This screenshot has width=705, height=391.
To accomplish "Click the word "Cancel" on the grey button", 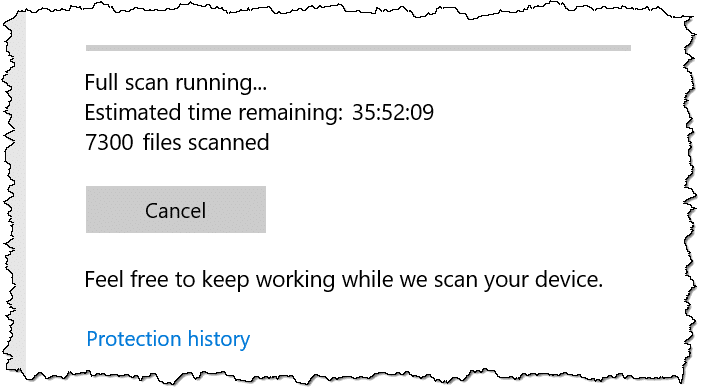I will pos(176,210).
